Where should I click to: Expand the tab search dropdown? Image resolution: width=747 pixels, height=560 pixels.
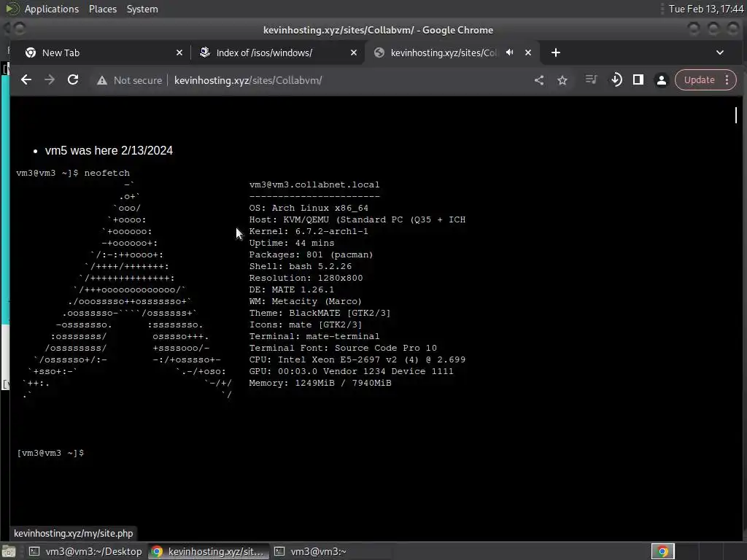(x=720, y=52)
